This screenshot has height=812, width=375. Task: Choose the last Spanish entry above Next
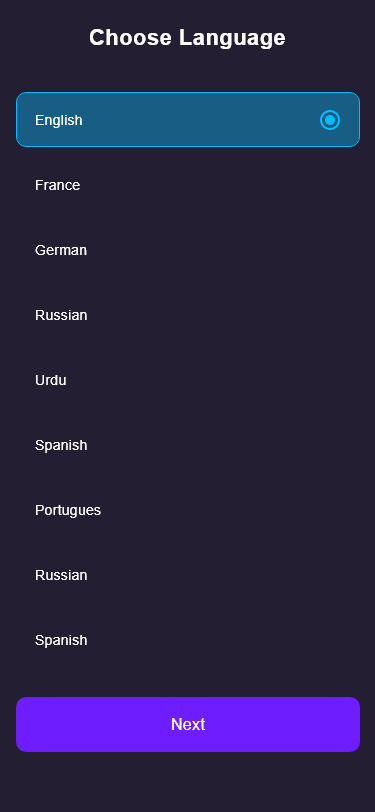188,640
